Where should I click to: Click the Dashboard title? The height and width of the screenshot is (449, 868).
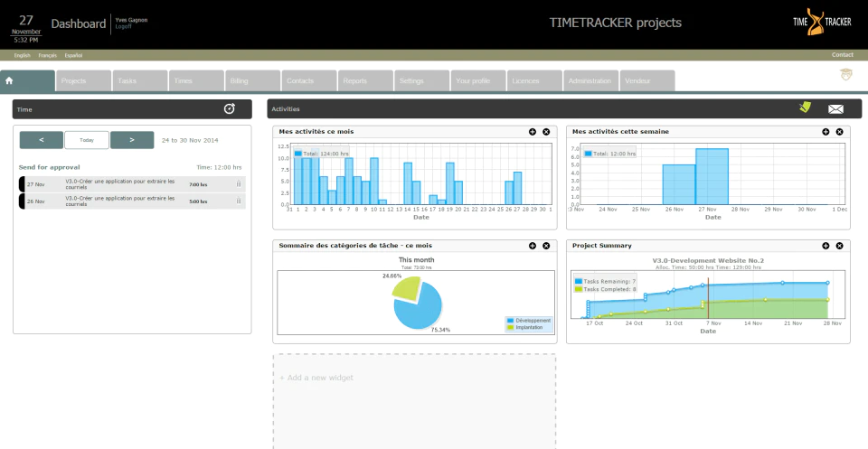tap(78, 23)
